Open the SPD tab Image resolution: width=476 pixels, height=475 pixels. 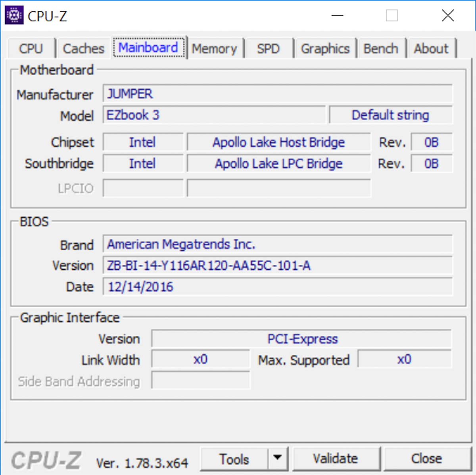(269, 49)
